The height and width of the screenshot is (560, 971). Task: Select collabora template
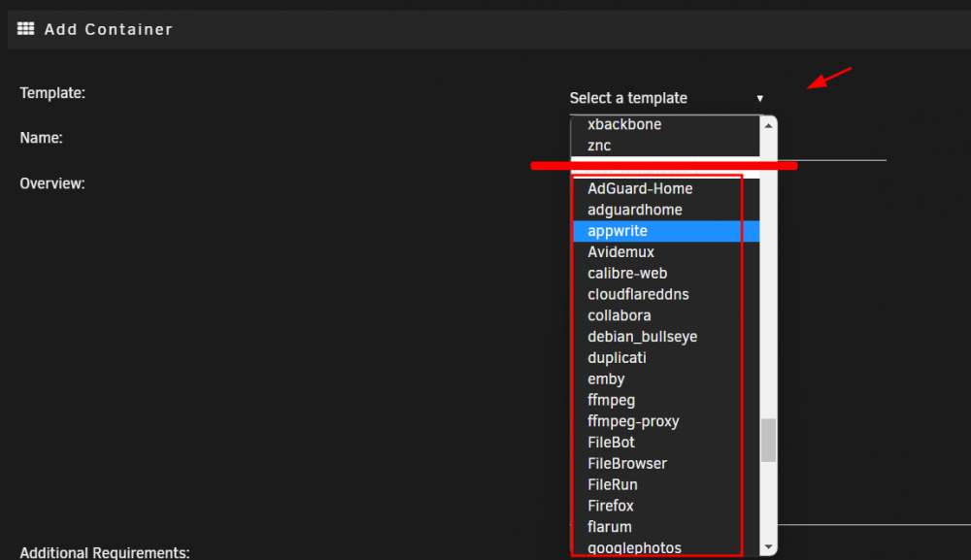[x=665, y=315]
